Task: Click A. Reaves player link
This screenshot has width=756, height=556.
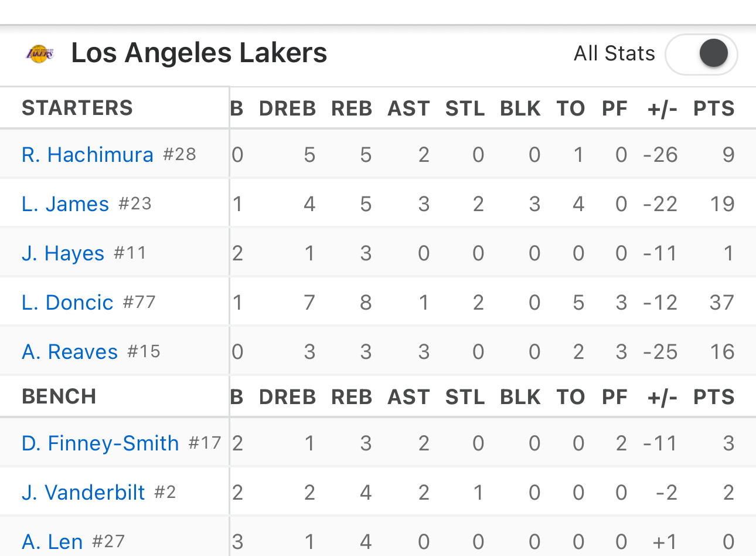Action: 70,352
